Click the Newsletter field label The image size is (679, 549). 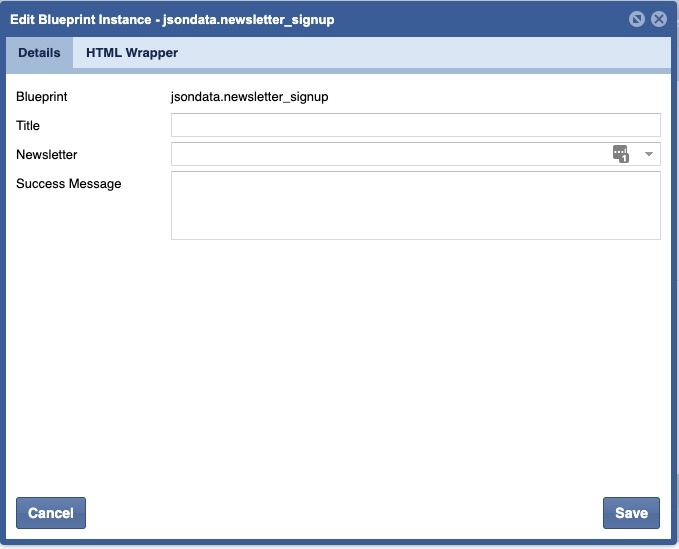pos(47,155)
